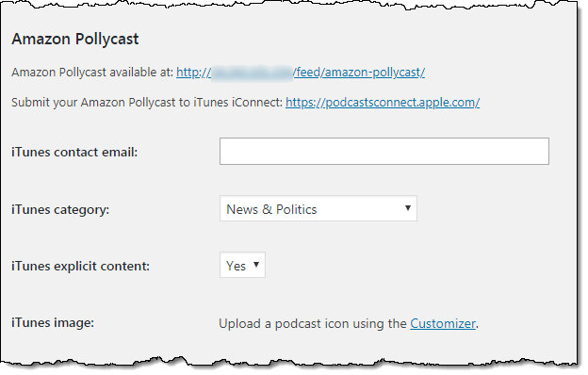Viewport: 588px width, 375px height.
Task: Click the Amazon Pollycast section heading
Action: [75, 39]
